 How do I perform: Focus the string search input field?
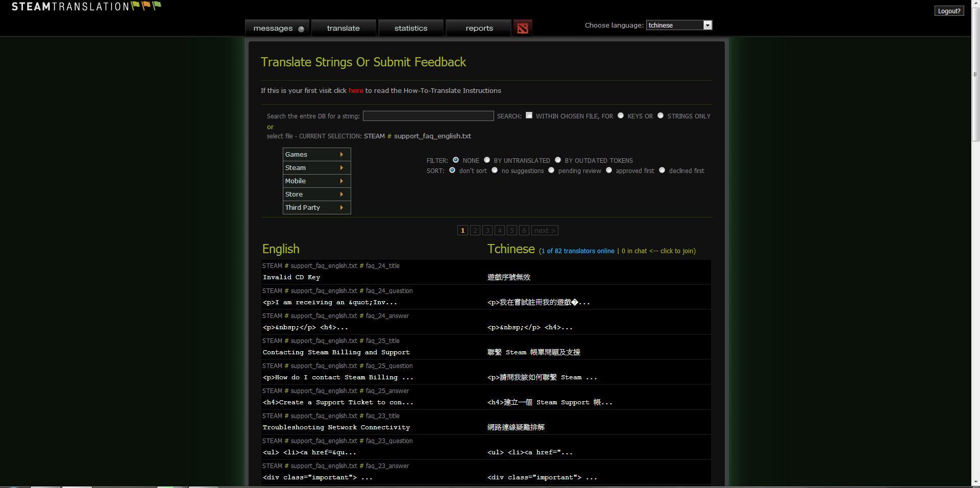point(428,116)
